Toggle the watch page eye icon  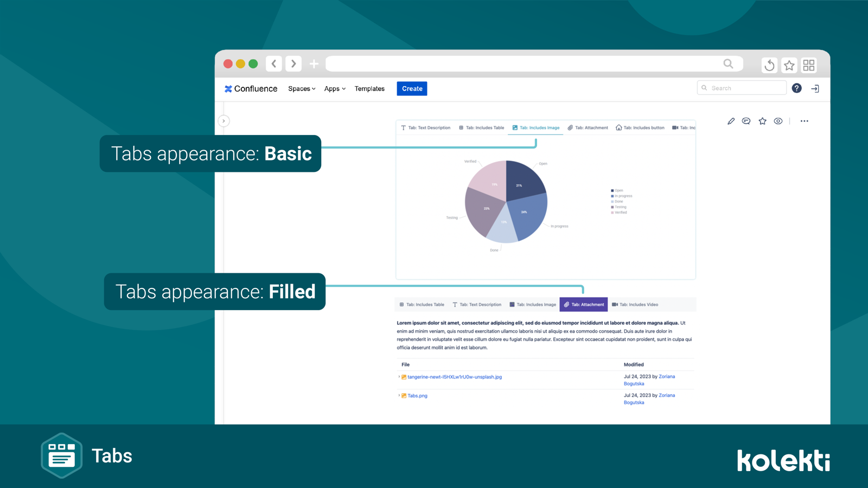[778, 121]
